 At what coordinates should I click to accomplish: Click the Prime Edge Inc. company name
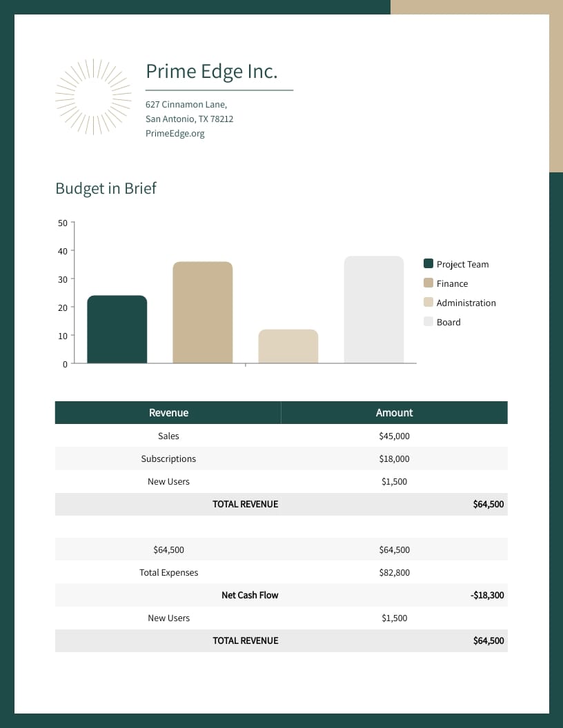pos(212,71)
